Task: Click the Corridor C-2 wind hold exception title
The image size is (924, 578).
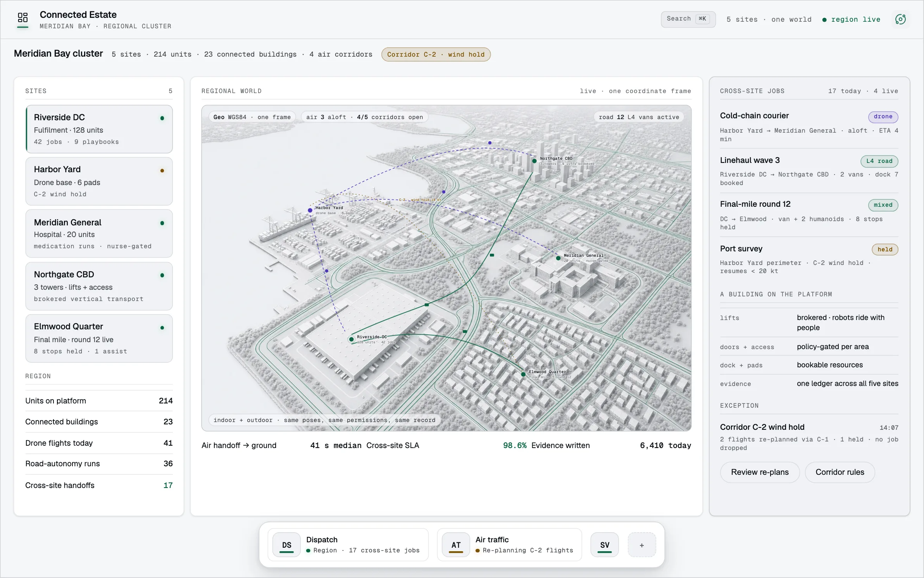Action: click(762, 427)
